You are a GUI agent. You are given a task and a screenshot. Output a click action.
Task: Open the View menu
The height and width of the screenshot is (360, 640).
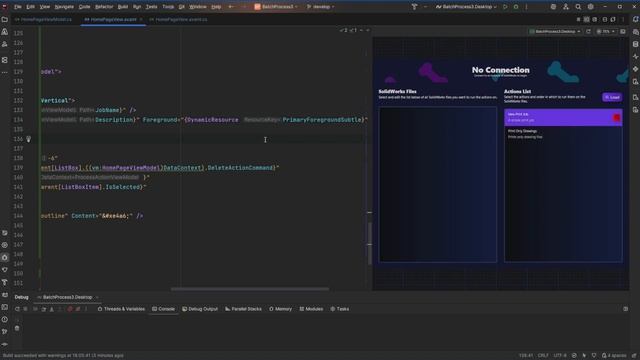pyautogui.click(x=44, y=7)
